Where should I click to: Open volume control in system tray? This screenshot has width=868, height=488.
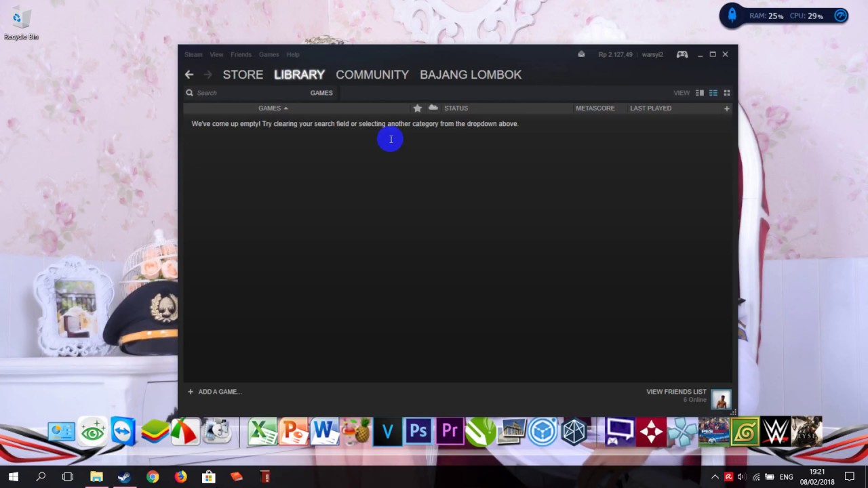741,477
